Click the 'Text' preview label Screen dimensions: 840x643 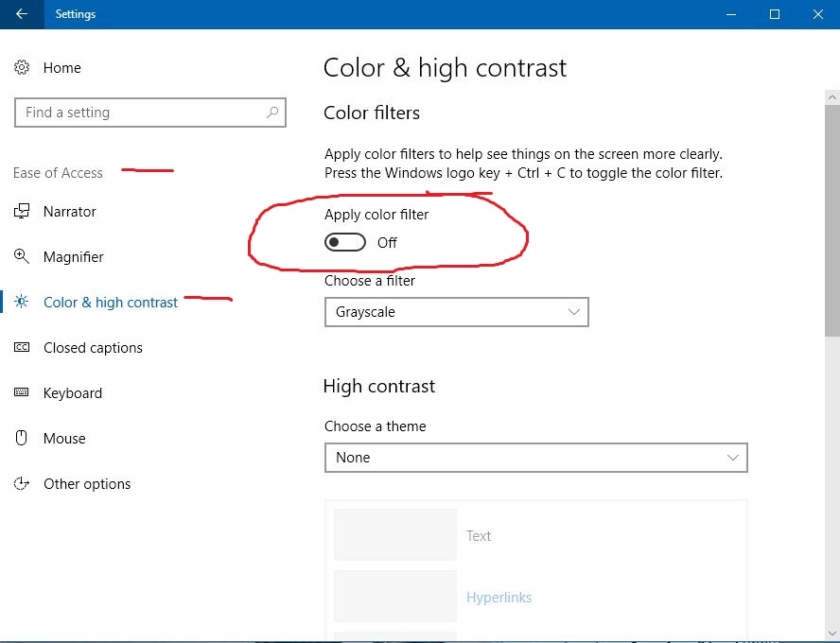pyautogui.click(x=479, y=535)
